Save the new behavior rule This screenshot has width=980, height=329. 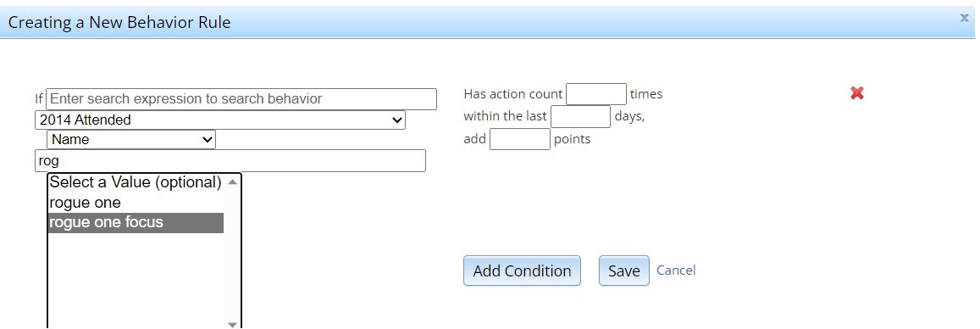623,270
